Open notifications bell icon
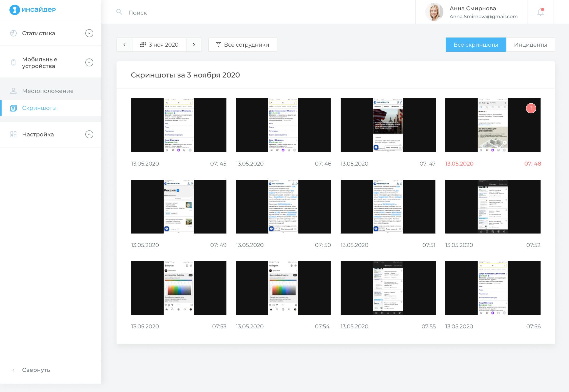The width and height of the screenshot is (569, 392). tap(540, 12)
